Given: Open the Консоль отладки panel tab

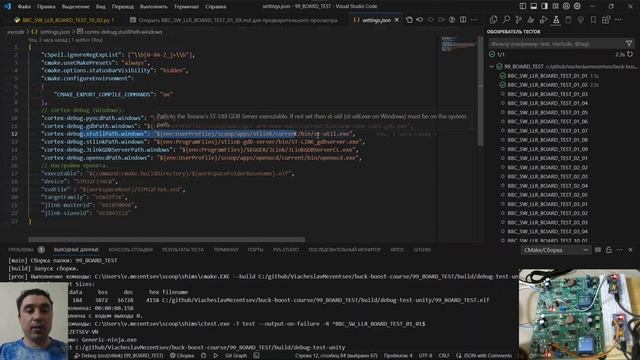Looking at the screenshot, I should [131, 249].
